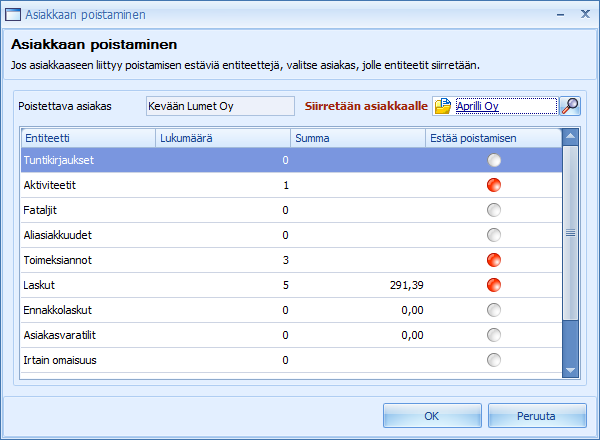The height and width of the screenshot is (440, 600).
Task: Click the Laskut sum value 291,39
Action: pos(407,285)
